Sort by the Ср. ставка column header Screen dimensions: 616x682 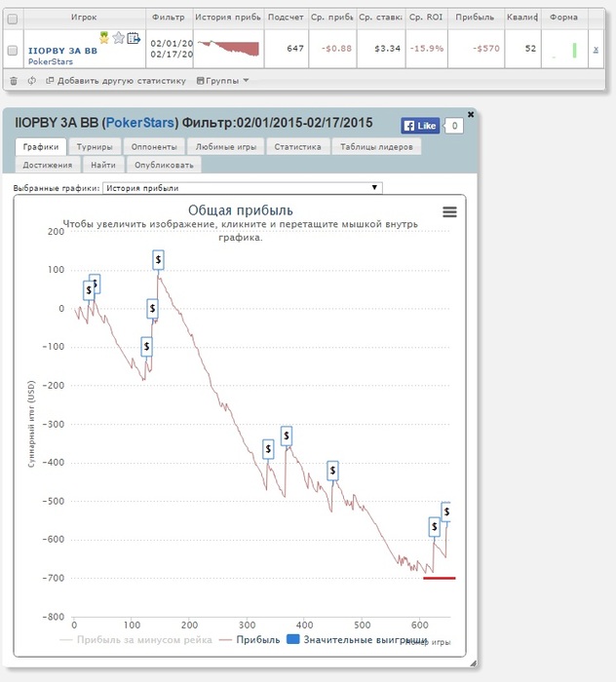pyautogui.click(x=381, y=18)
